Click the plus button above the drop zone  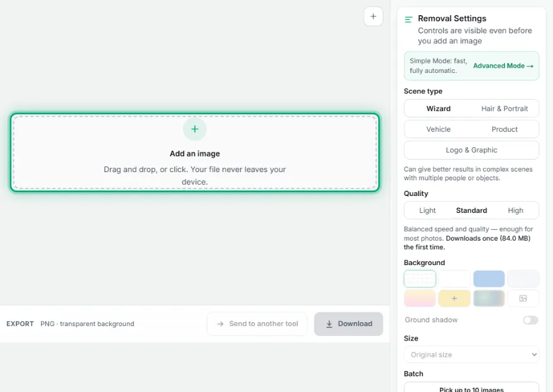pos(373,16)
